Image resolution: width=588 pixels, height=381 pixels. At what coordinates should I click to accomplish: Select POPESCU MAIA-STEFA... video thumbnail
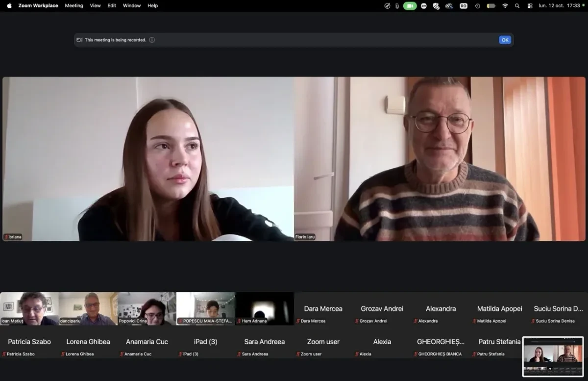pos(206,309)
